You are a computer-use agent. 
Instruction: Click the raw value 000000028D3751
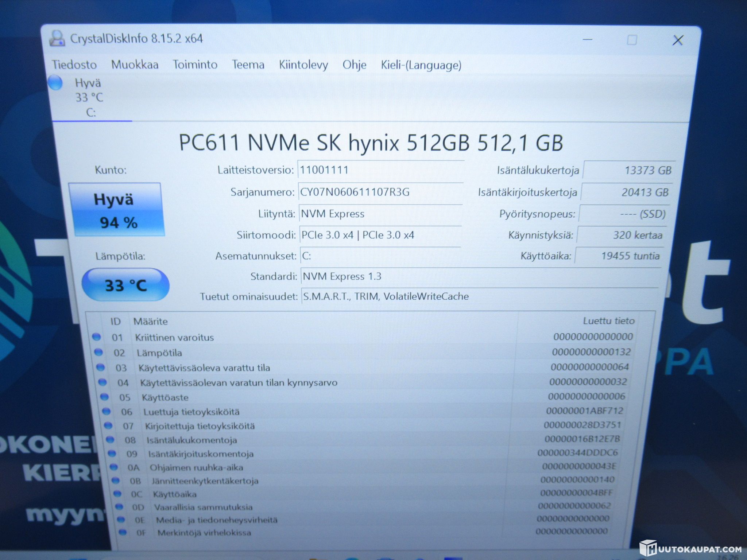tap(582, 425)
